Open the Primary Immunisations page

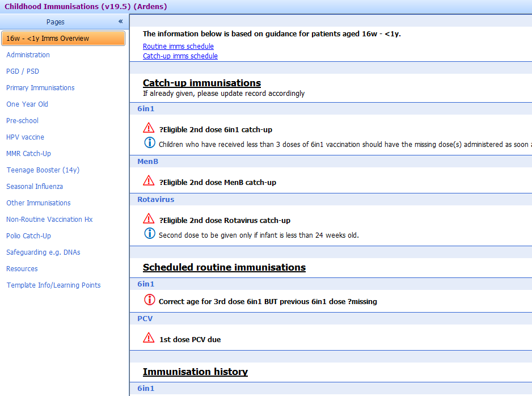[40, 87]
